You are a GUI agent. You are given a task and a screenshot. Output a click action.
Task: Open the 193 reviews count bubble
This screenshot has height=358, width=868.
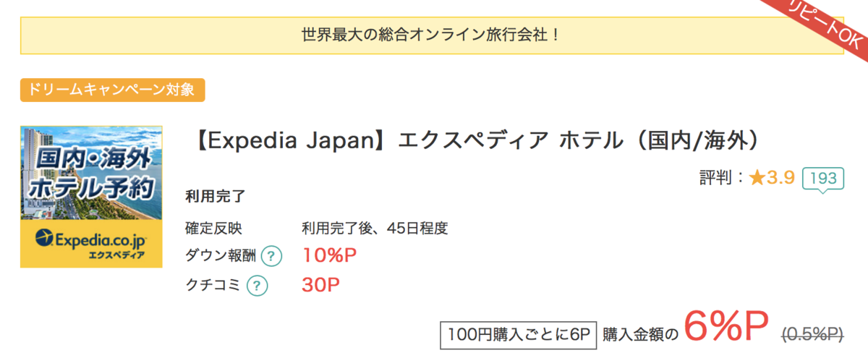pos(823,179)
